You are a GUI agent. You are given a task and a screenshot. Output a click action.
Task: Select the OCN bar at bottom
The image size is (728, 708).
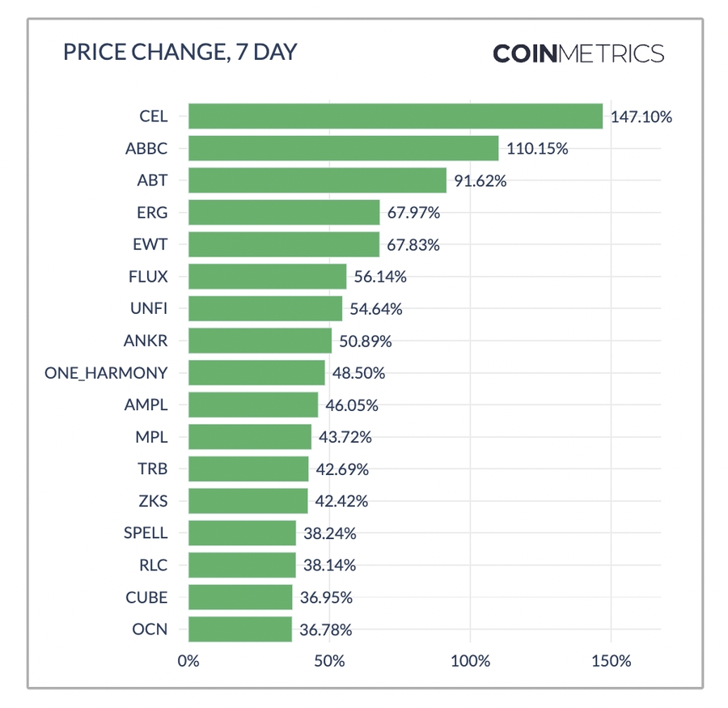coord(239,629)
